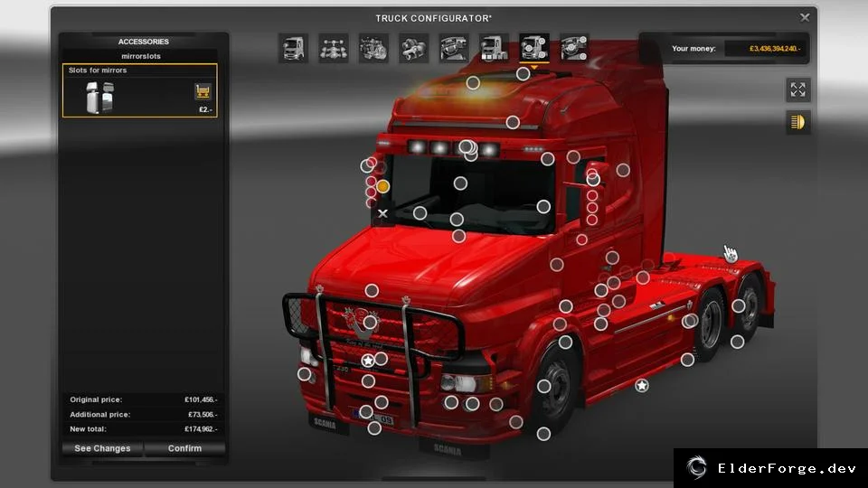Select the roof beacon accessory slot
Image resolution: width=868 pixels, height=488 pixels.
coord(473,83)
